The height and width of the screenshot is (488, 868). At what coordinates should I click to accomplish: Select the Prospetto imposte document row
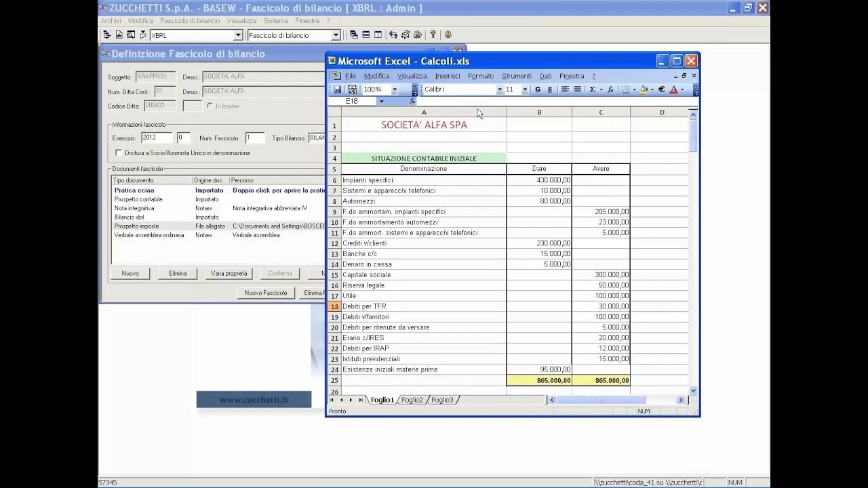coord(218,226)
